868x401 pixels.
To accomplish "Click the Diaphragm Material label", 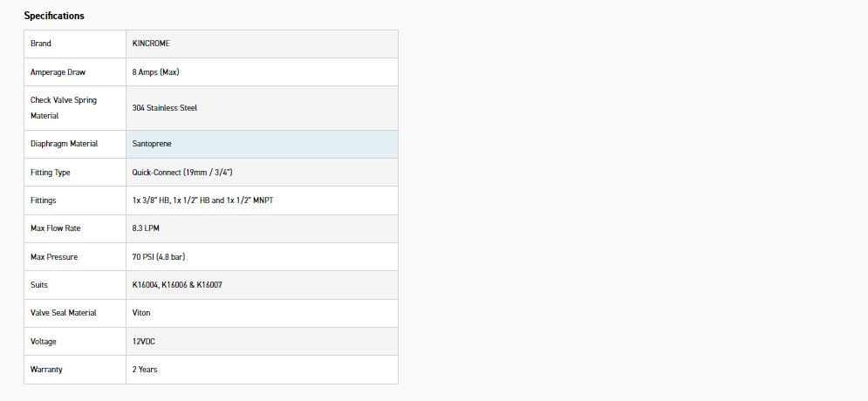I will [x=64, y=144].
